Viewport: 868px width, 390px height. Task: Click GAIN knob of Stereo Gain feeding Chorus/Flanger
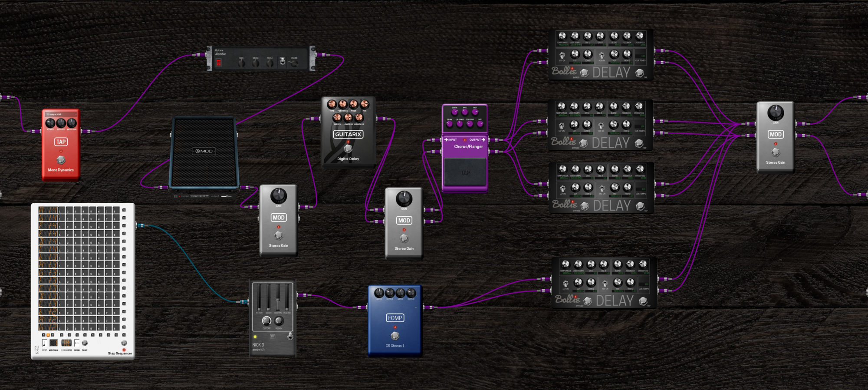pos(404,198)
